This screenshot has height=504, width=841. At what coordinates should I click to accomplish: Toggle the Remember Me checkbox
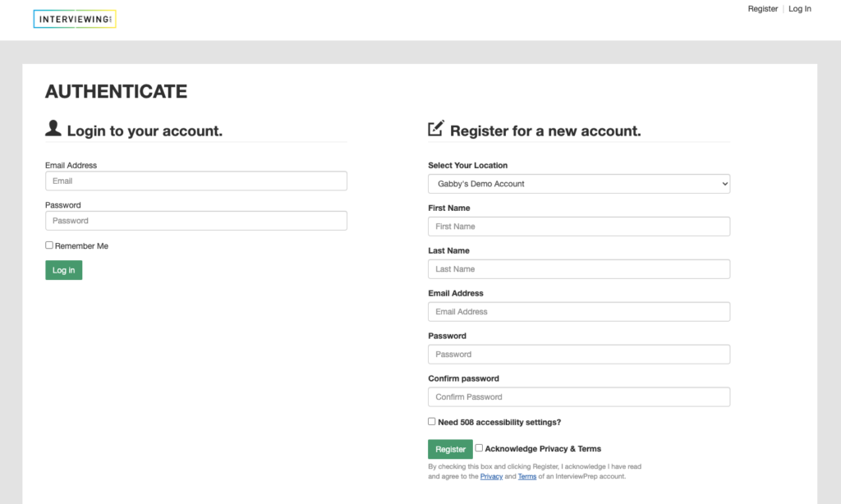coord(49,245)
